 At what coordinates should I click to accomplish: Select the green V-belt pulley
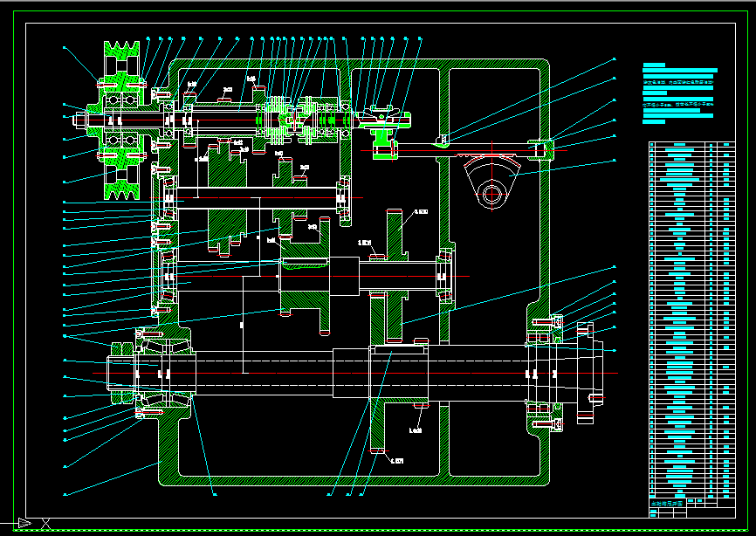[122, 120]
